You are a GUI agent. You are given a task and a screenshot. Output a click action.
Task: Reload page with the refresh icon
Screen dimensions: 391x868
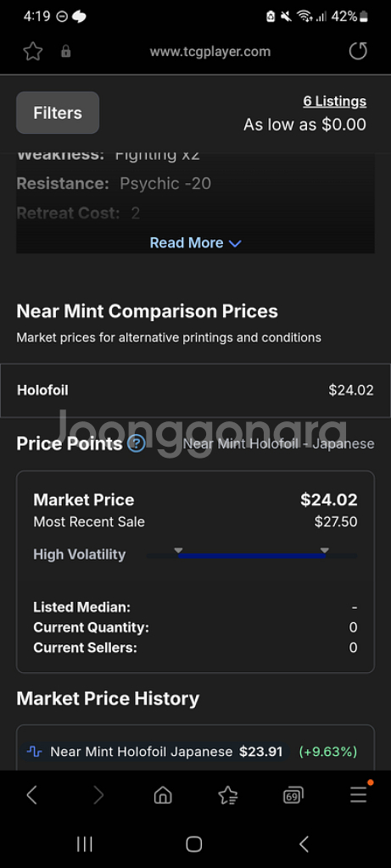(358, 52)
